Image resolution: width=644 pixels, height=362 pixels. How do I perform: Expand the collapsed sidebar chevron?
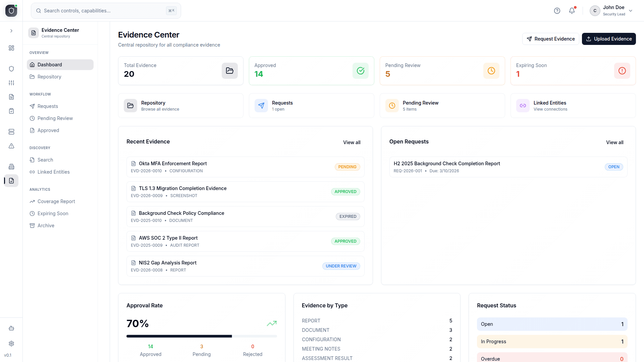pyautogui.click(x=11, y=31)
